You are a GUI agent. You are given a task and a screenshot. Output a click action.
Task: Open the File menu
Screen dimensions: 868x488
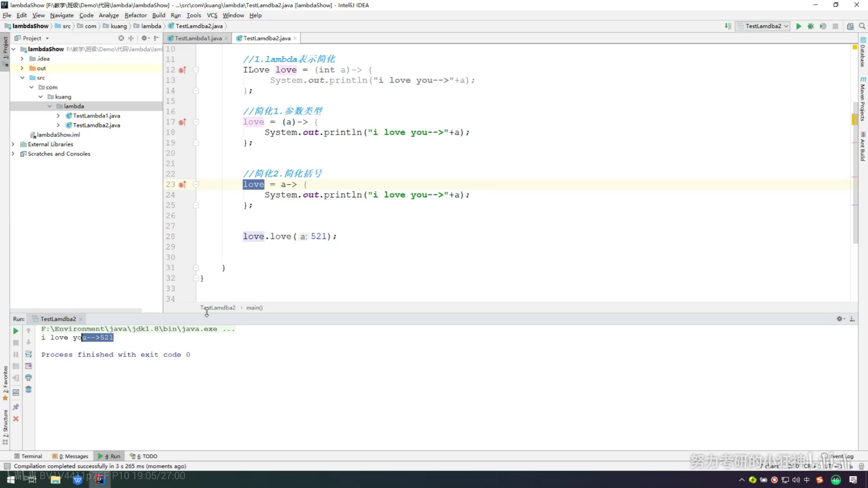click(7, 15)
